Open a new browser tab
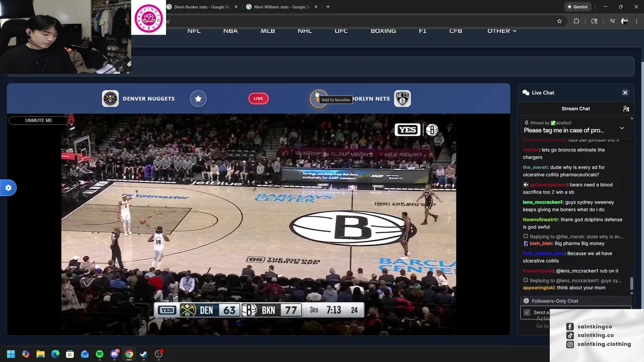Viewport: 644px width, 362px height. (x=328, y=7)
